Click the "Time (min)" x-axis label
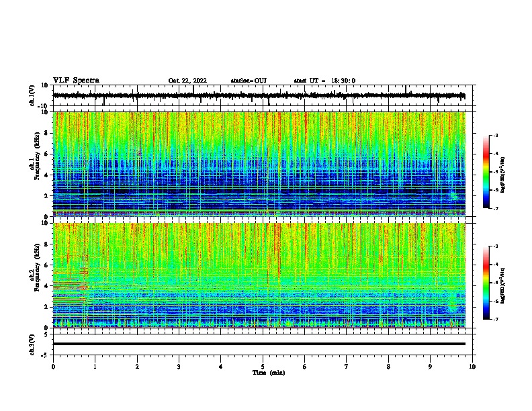 (x=269, y=373)
